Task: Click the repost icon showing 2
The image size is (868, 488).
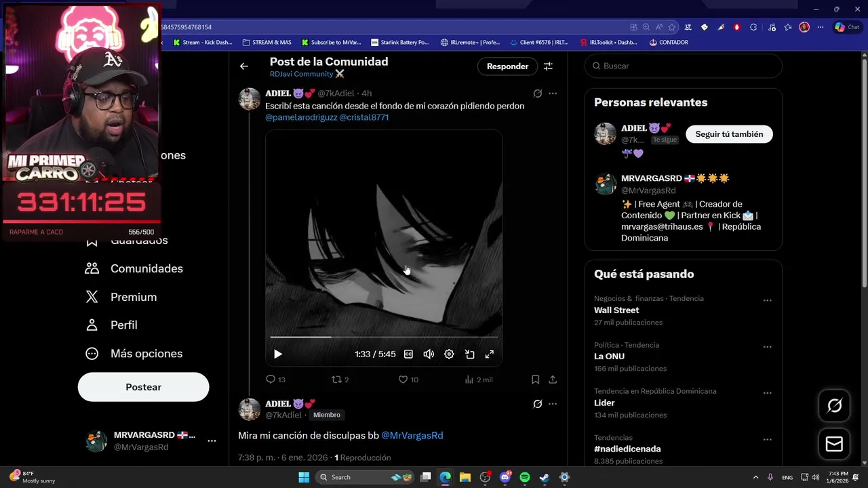Action: pos(336,380)
